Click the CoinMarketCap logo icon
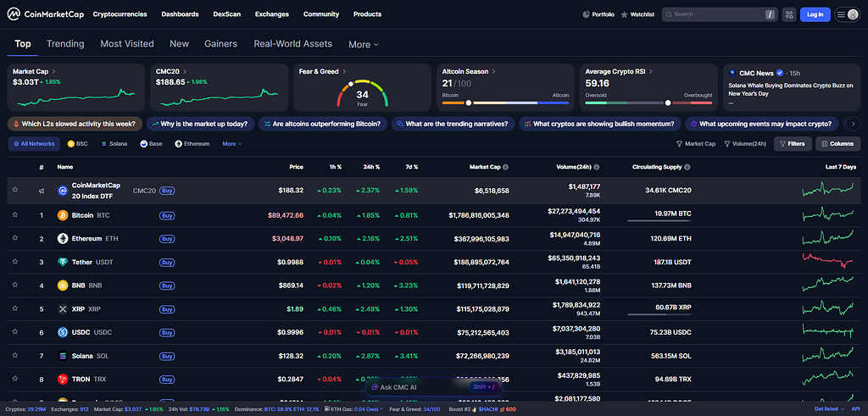The image size is (868, 416). [x=14, y=14]
